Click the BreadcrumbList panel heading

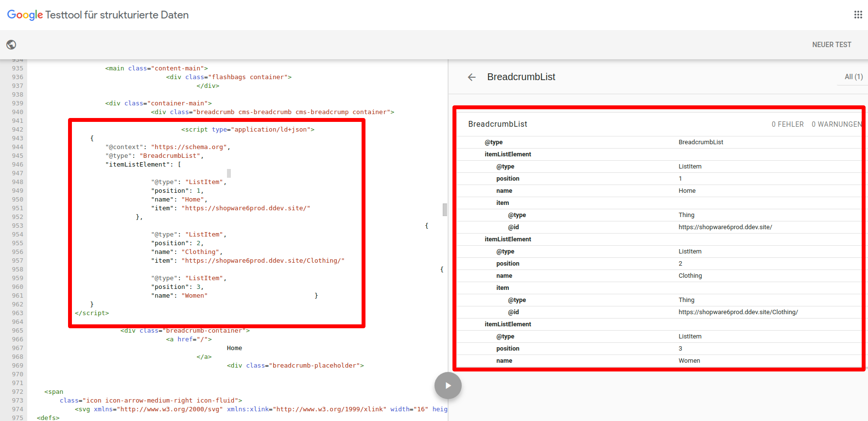[521, 77]
